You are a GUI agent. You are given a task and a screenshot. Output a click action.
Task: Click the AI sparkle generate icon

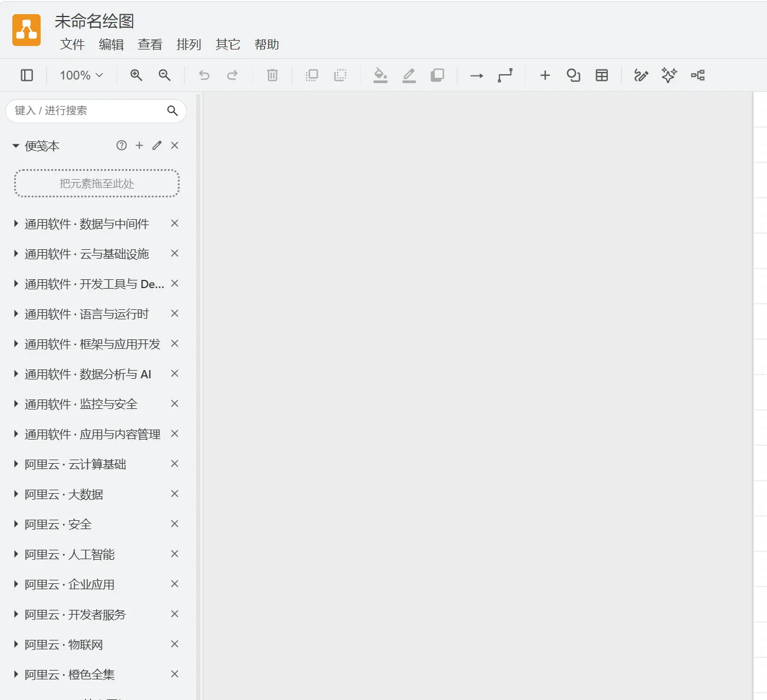pos(669,75)
